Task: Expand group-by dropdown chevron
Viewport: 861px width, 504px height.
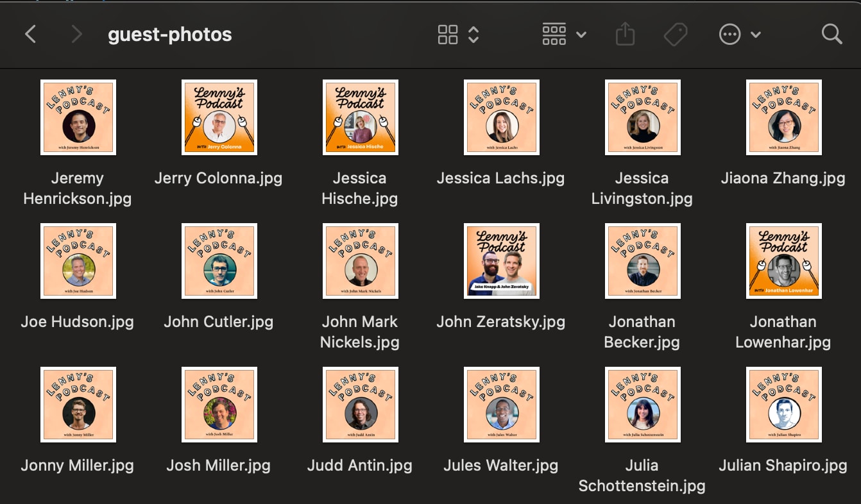Action: [581, 35]
